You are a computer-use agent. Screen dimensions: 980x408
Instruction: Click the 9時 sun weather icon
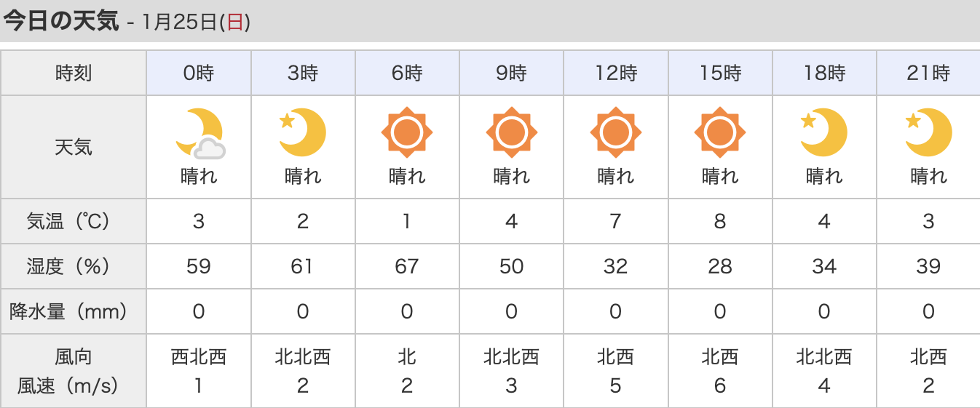(511, 132)
